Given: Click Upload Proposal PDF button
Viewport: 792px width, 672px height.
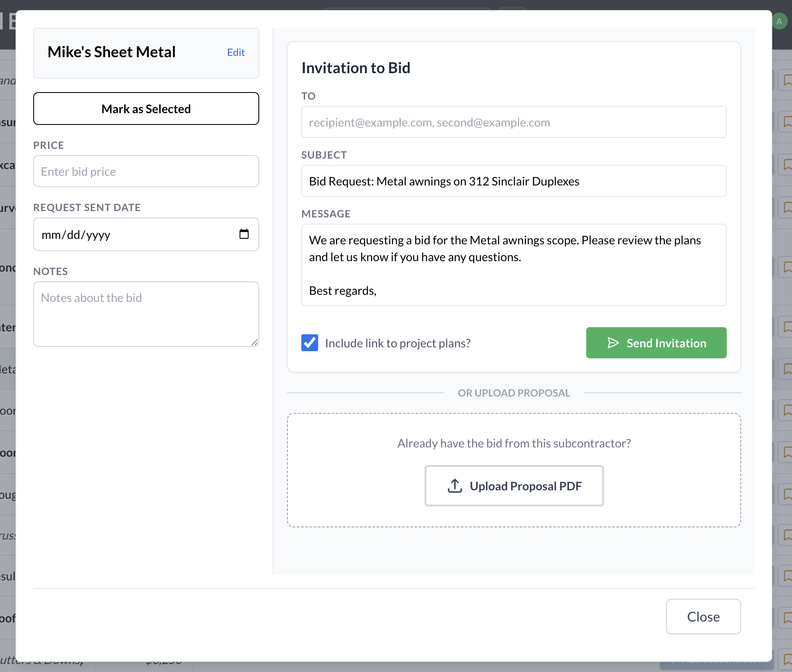Looking at the screenshot, I should (x=514, y=486).
